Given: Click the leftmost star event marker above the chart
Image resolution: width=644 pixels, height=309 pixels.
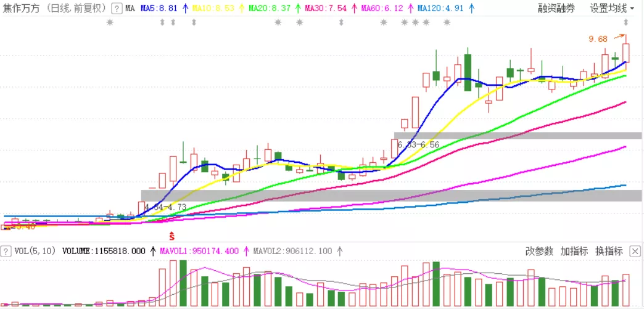Looking at the screenshot, I should point(110,23).
